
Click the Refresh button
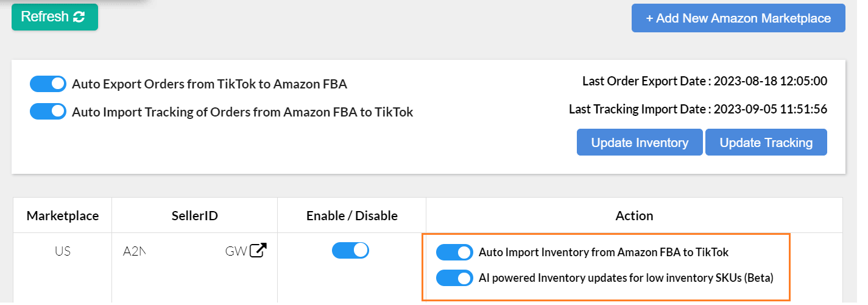coord(54,17)
